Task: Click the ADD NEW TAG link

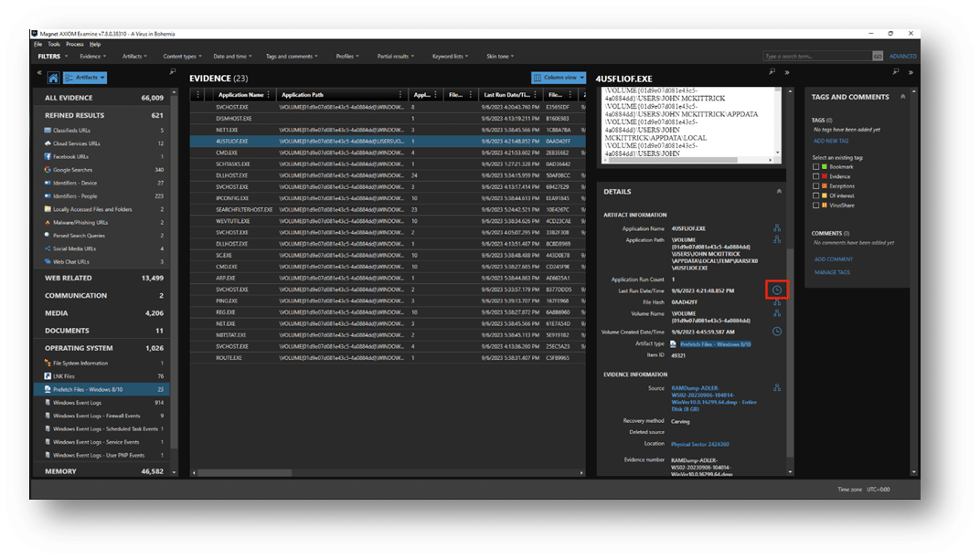Action: (831, 141)
